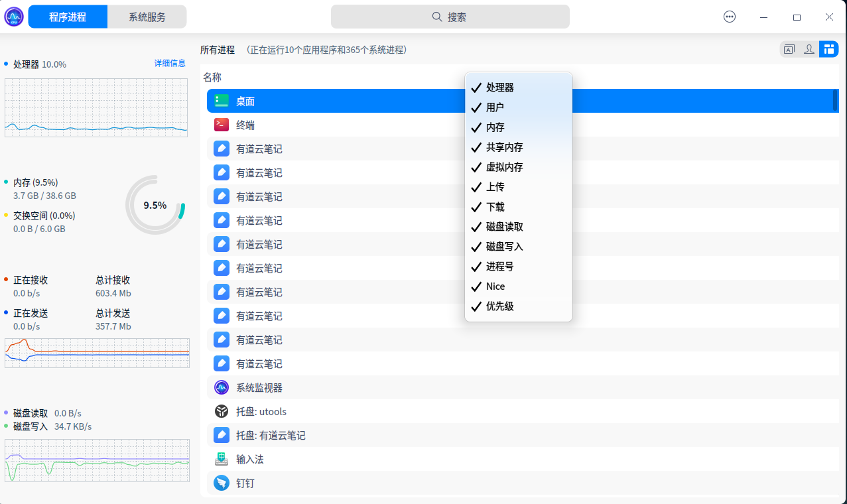Click the CPU usage graph

(x=97, y=107)
